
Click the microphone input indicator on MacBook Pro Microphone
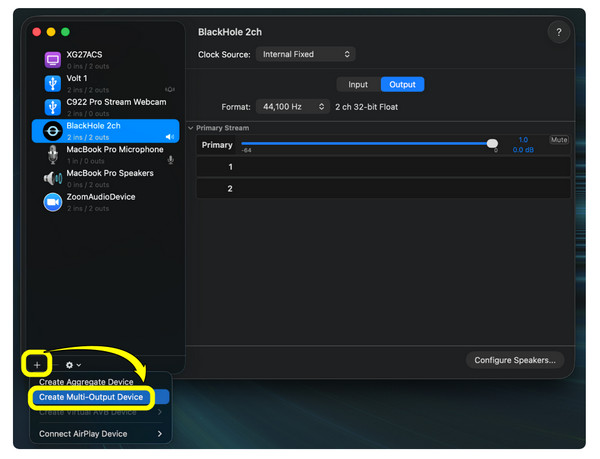[171, 160]
